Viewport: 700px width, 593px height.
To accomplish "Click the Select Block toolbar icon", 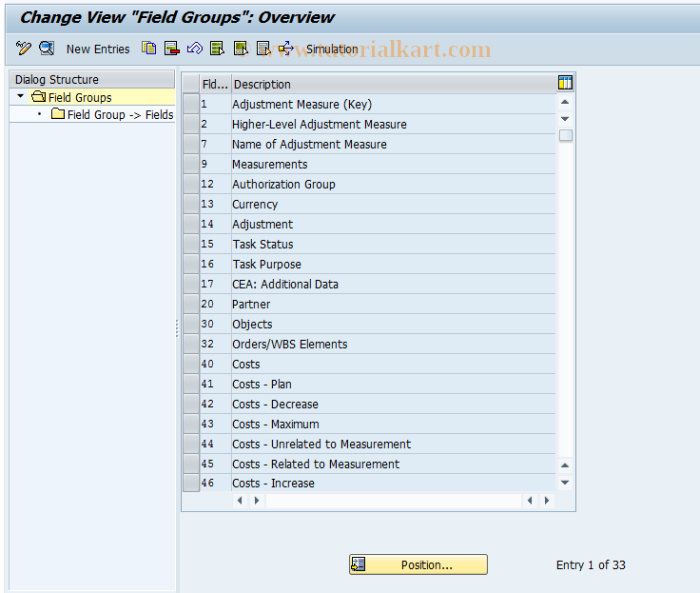I will click(241, 48).
